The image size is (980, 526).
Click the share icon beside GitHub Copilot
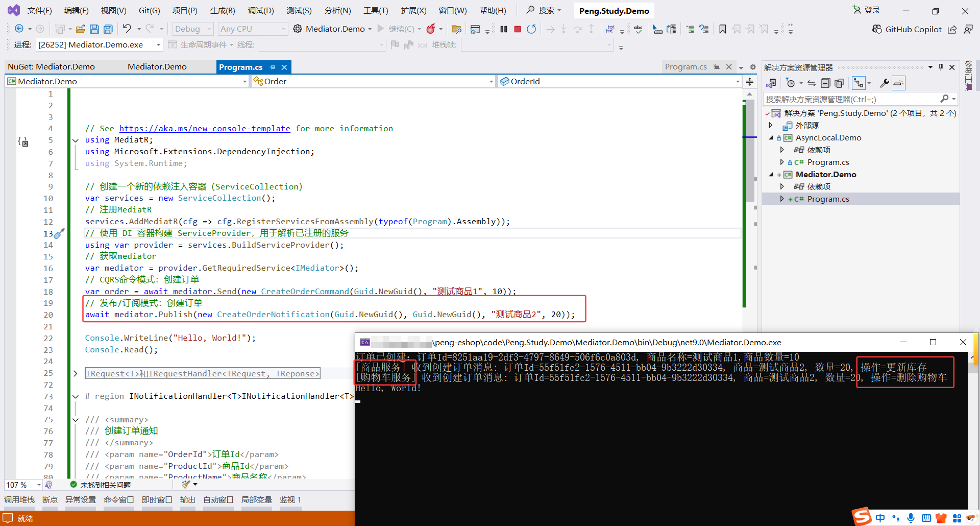[952, 30]
